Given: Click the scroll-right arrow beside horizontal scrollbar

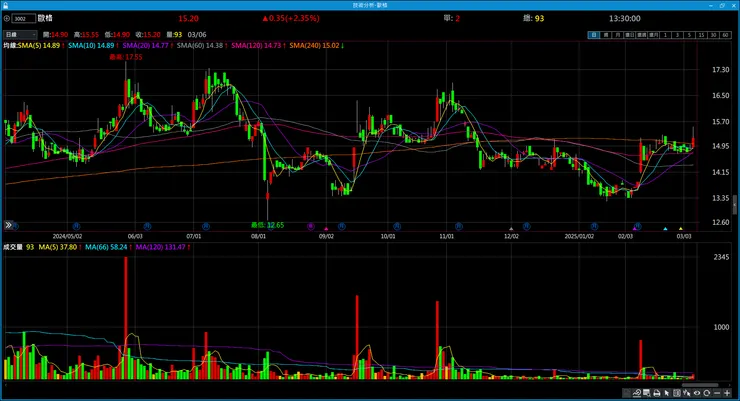Looking at the screenshot, I should click(730, 385).
